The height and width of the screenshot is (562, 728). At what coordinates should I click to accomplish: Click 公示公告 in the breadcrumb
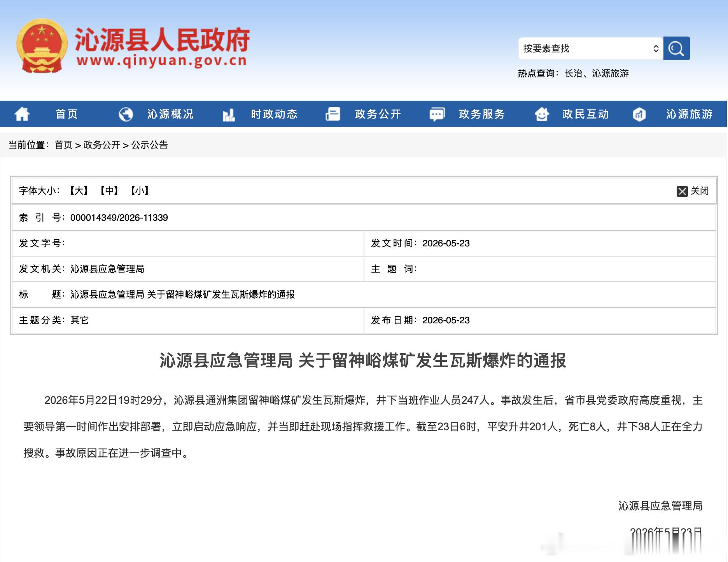[x=149, y=145]
